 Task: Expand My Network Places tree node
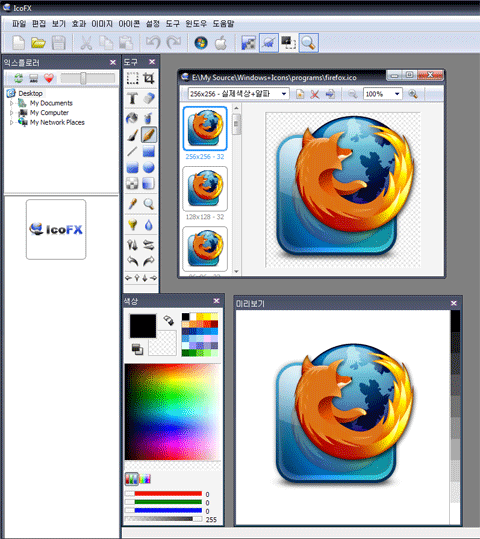[11, 122]
